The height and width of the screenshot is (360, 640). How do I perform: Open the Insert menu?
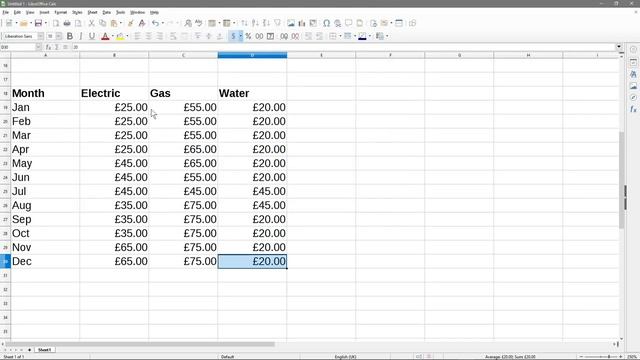tap(44, 13)
